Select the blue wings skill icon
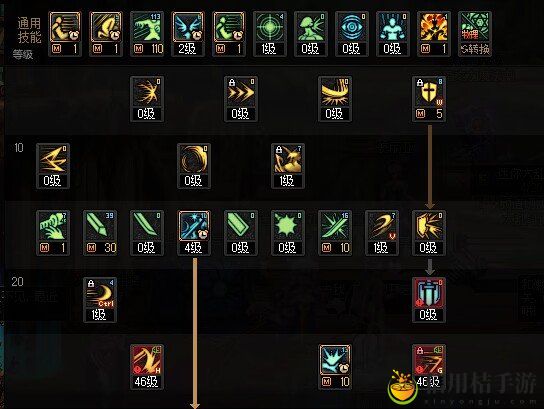 [188, 27]
